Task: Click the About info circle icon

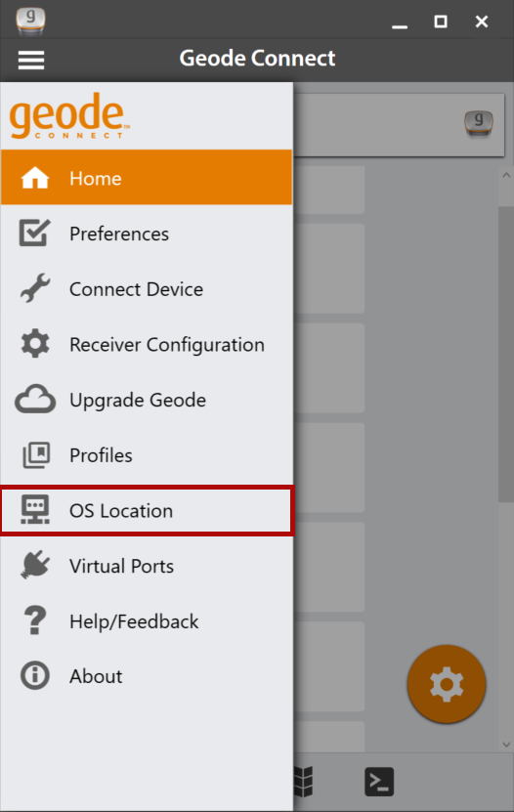Action: point(34,675)
